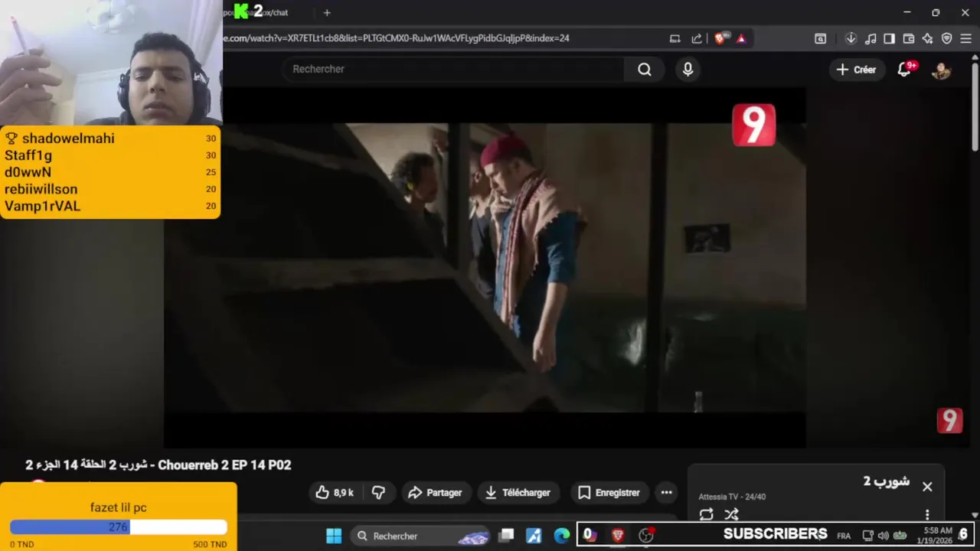Viewport: 980px width, 551px height.
Task: Open the Brave browser taskbar icon
Action: (617, 536)
